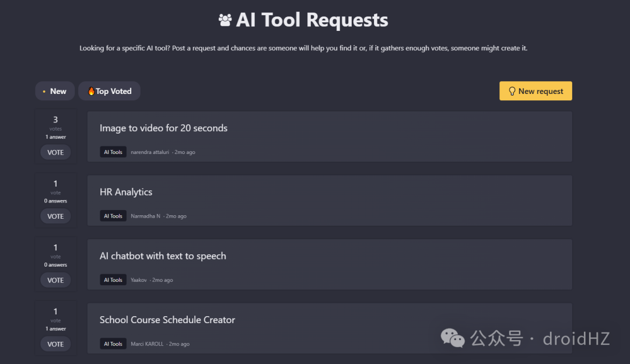Open the Image to video for 20 seconds request
Image resolution: width=630 pixels, height=364 pixels.
tap(163, 128)
